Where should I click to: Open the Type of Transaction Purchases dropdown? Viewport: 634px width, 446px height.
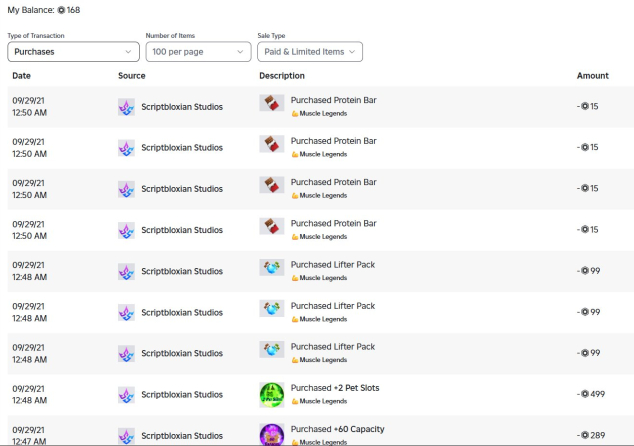(x=74, y=51)
